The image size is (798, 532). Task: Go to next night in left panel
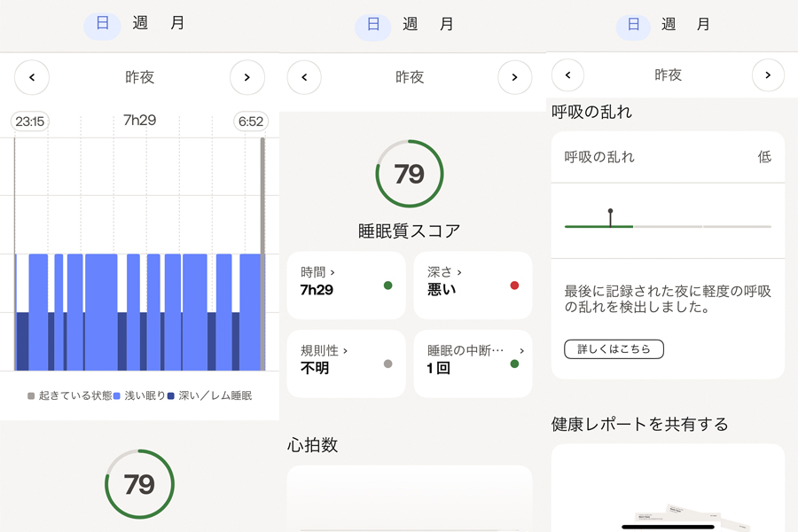click(247, 77)
